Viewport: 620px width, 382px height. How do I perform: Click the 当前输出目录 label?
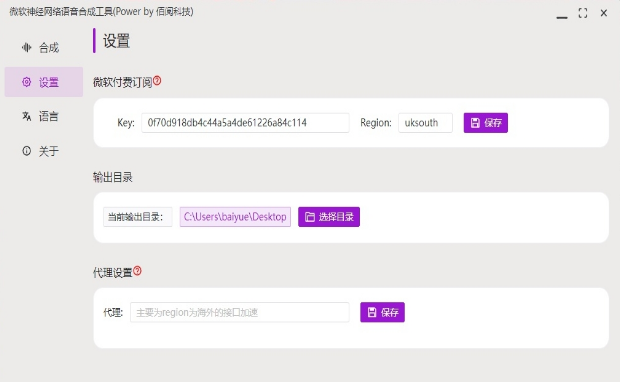138,217
